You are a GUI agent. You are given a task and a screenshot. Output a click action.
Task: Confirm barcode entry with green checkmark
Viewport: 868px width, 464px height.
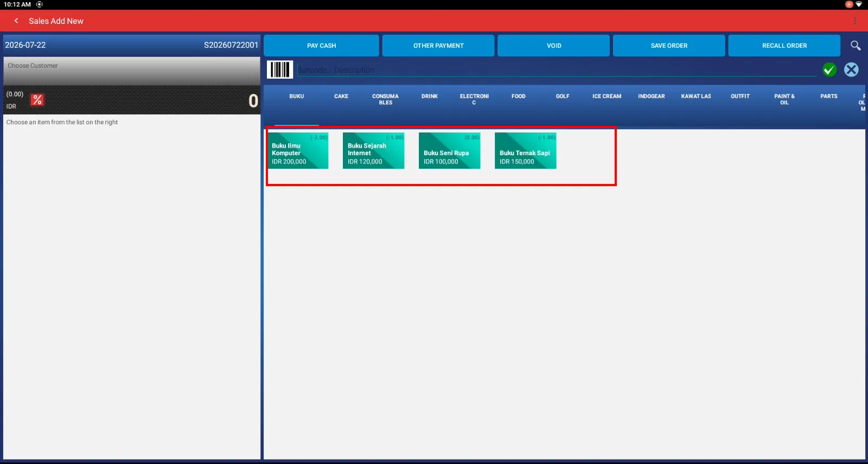pyautogui.click(x=829, y=69)
